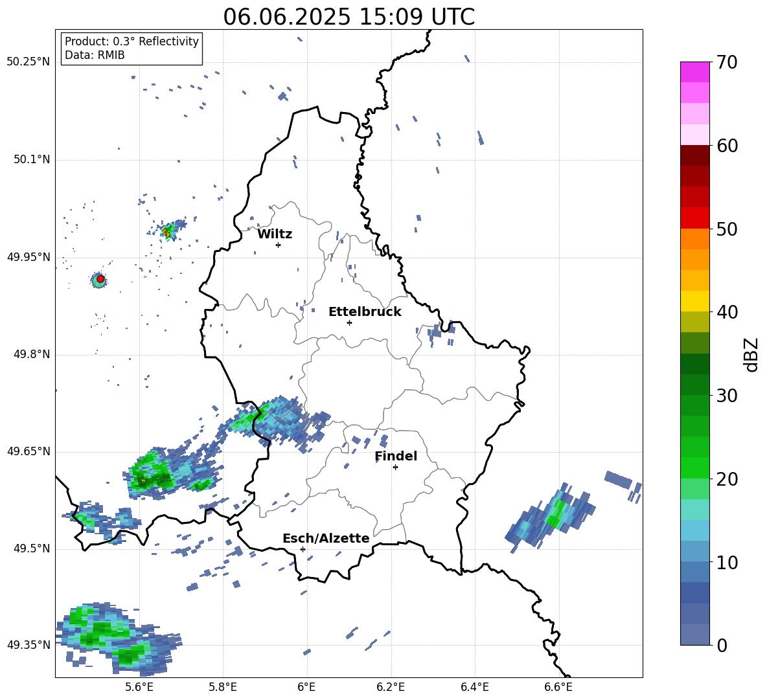Click the 60 tick on the colorbar
The image size is (767, 700).
pyautogui.click(x=727, y=146)
